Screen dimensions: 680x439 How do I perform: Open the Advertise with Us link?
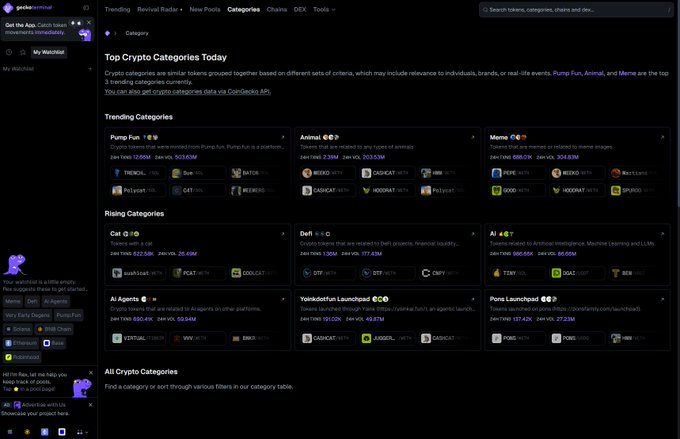point(43,405)
